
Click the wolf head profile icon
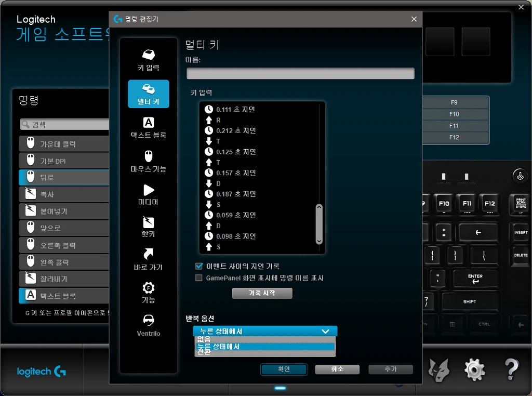438,370
